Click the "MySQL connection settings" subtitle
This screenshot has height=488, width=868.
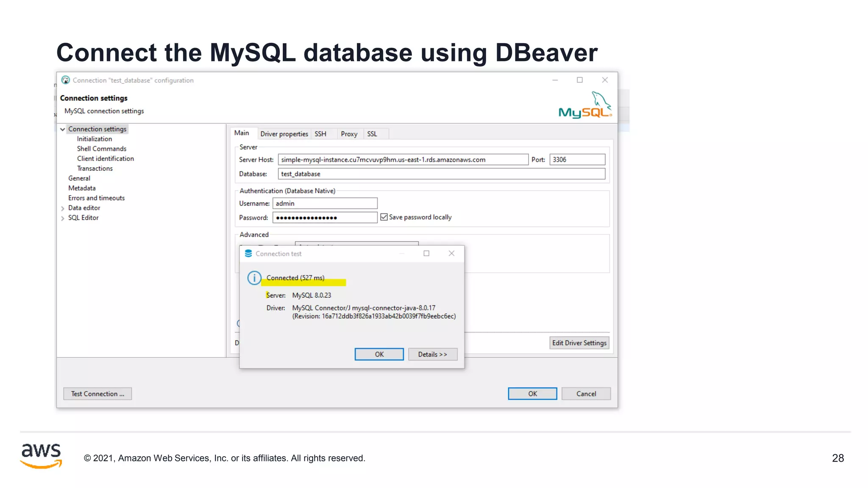[x=104, y=111]
